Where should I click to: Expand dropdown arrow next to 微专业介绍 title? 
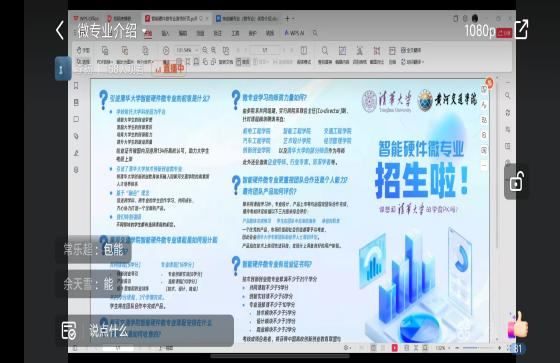(x=144, y=31)
